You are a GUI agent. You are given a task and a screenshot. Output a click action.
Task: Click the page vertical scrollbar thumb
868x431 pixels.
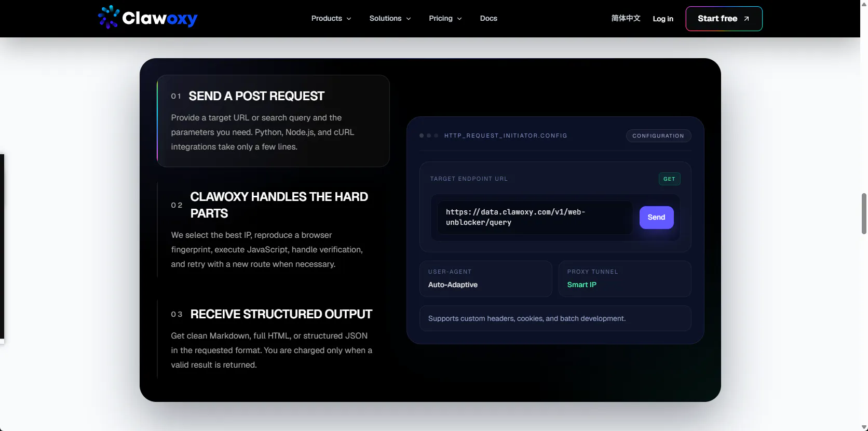864,213
